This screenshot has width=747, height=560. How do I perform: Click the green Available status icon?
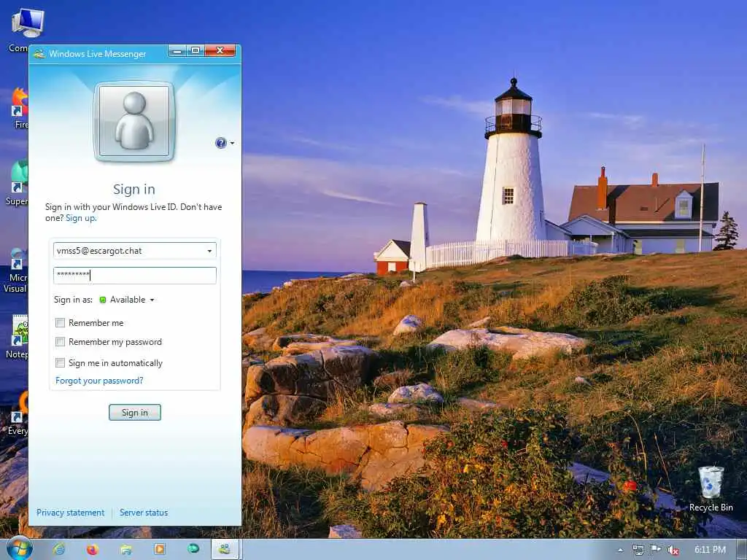[x=102, y=300]
